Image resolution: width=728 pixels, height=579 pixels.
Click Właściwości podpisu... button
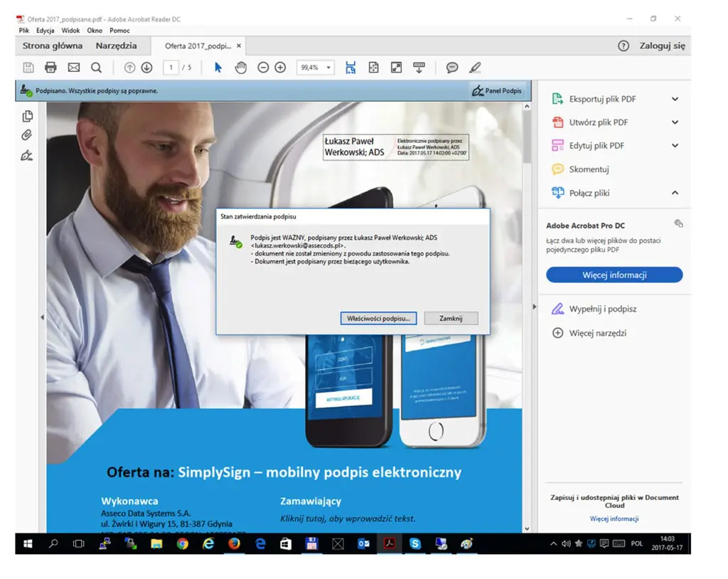pos(378,319)
